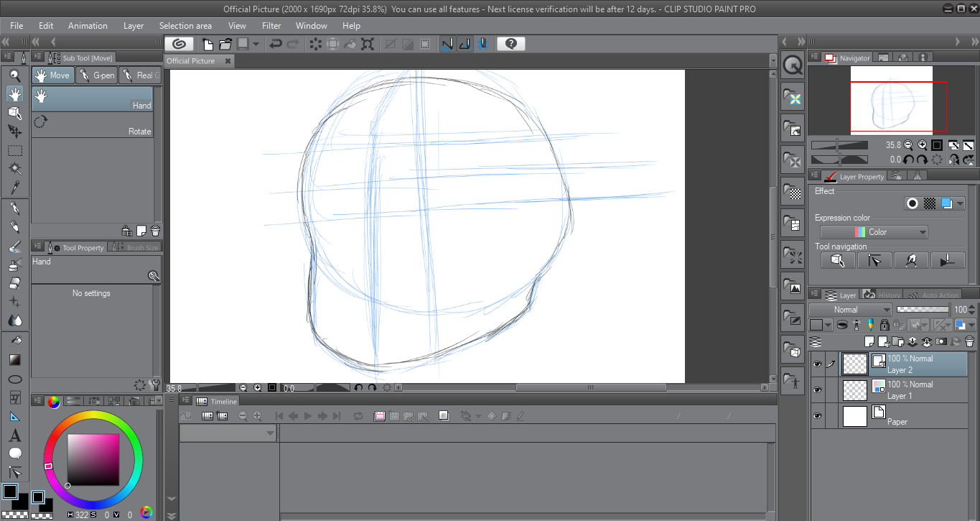This screenshot has height=521, width=980.
Task: Click the New file icon
Action: (x=208, y=44)
